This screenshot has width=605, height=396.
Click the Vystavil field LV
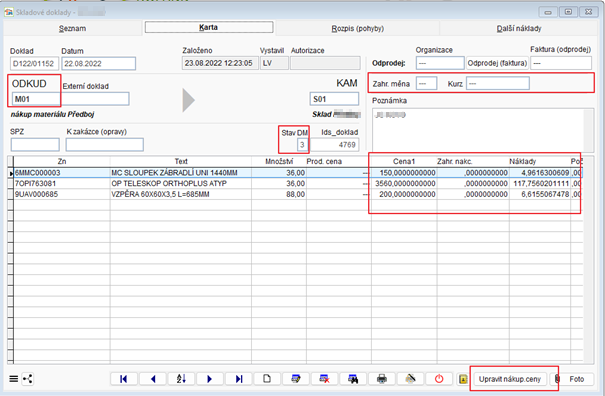click(x=274, y=63)
